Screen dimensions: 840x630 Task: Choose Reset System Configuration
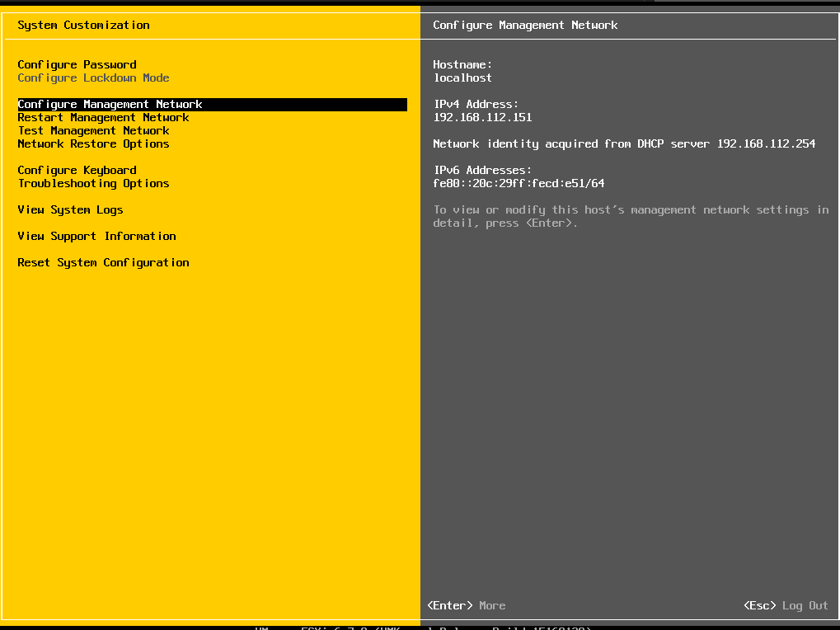click(103, 262)
